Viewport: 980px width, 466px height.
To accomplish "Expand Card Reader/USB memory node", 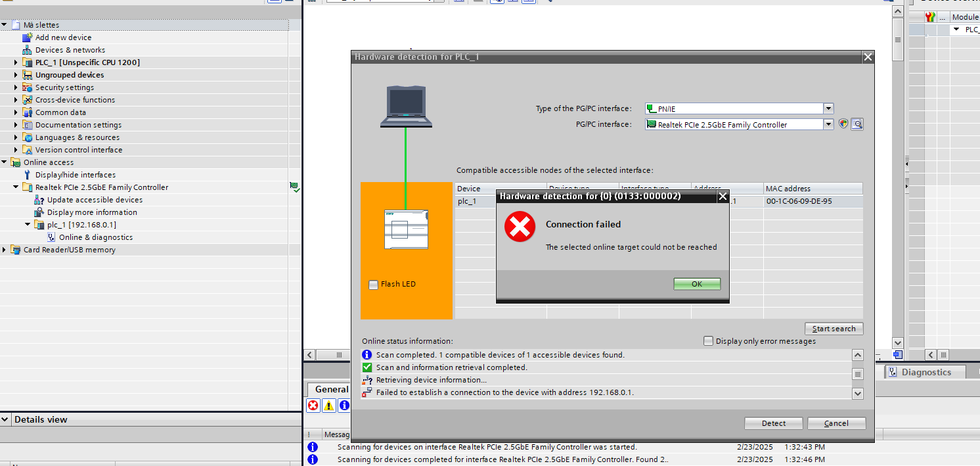I will 4,250.
